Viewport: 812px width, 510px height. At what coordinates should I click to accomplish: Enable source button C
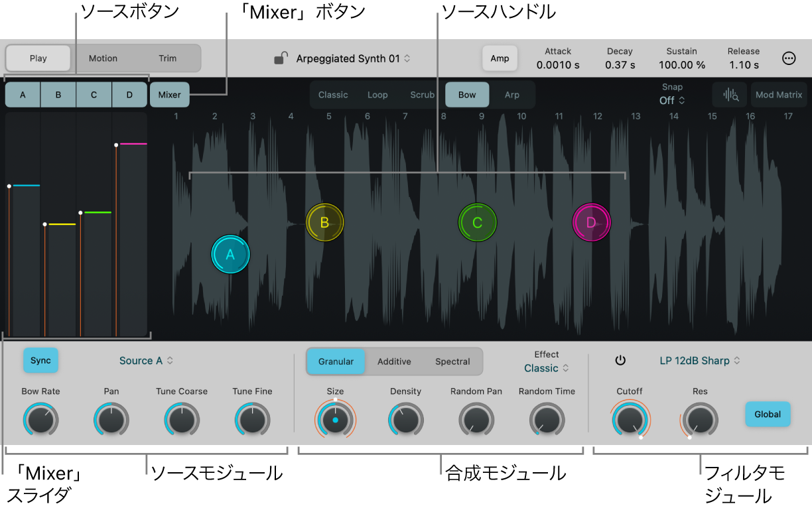pos(94,95)
